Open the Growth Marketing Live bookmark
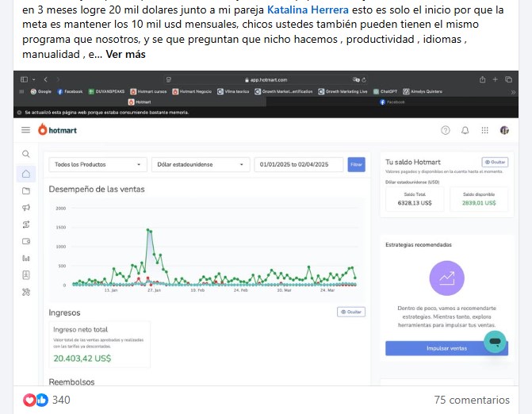Image resolution: width=532 pixels, height=414 pixels. pos(343,91)
